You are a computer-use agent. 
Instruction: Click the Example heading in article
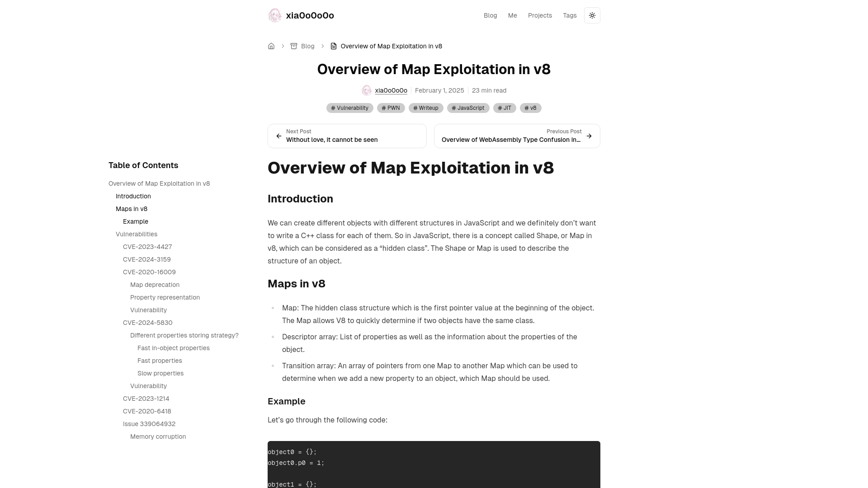[x=287, y=401]
